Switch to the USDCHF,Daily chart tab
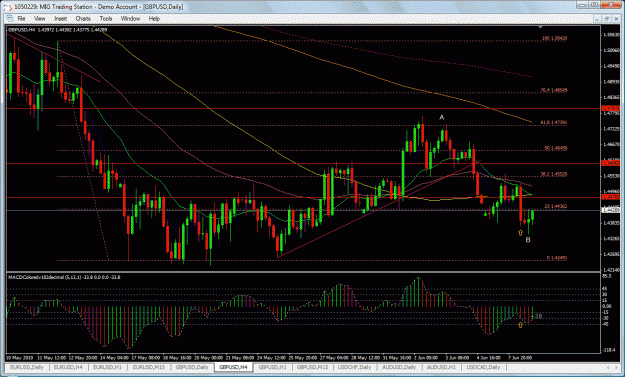The image size is (625, 377). [x=354, y=367]
